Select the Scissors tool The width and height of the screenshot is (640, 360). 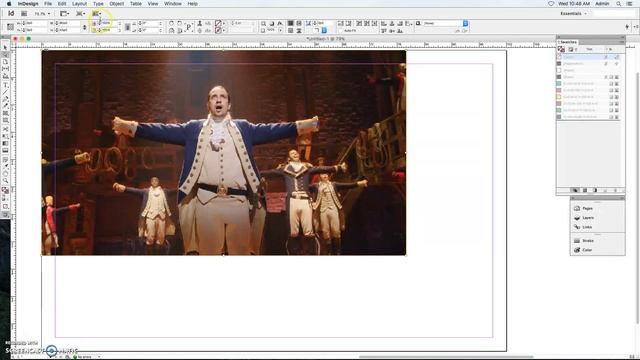click(x=5, y=129)
